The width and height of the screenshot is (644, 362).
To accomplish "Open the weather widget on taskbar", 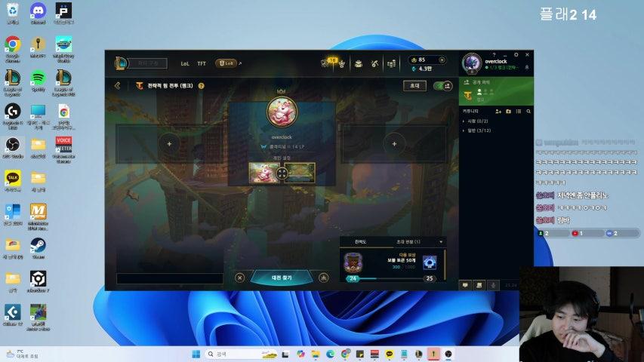I will [22, 354].
